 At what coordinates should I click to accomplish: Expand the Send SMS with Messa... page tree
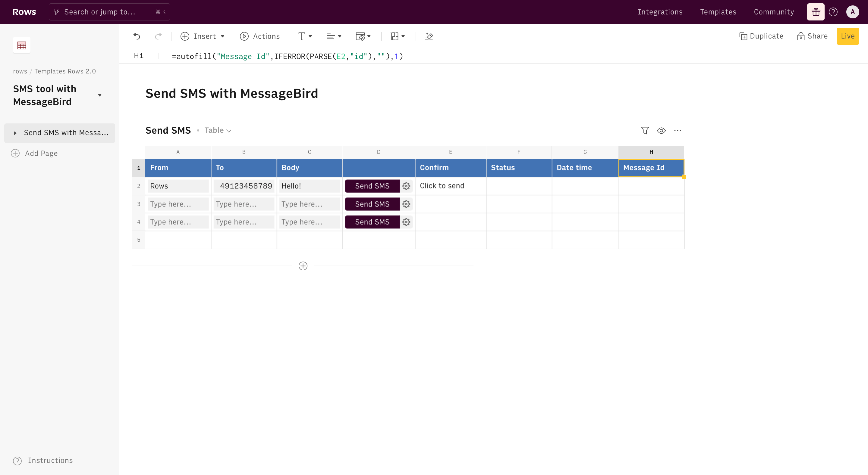(x=15, y=133)
